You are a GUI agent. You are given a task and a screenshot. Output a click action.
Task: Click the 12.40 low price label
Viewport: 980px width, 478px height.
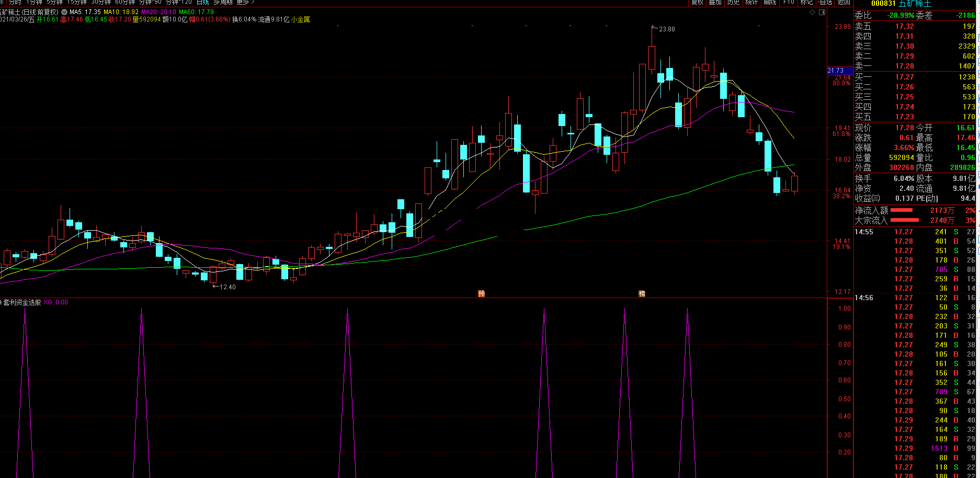click(227, 287)
